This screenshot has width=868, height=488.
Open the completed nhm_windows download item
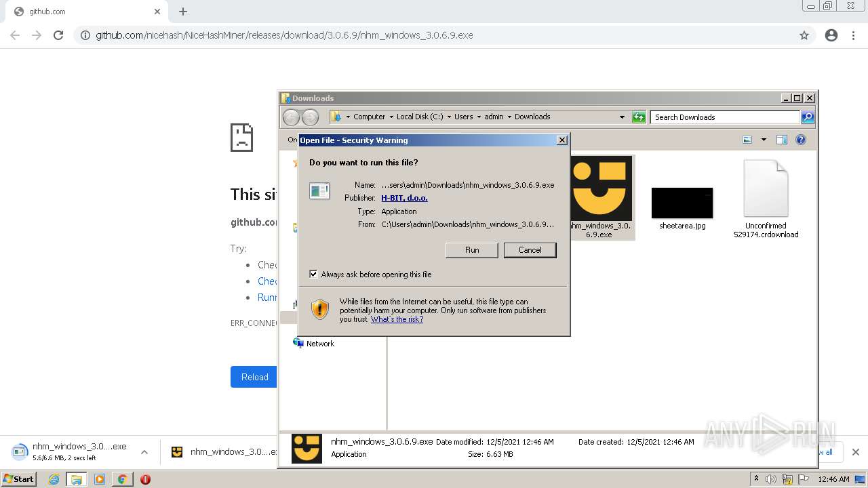tap(224, 452)
